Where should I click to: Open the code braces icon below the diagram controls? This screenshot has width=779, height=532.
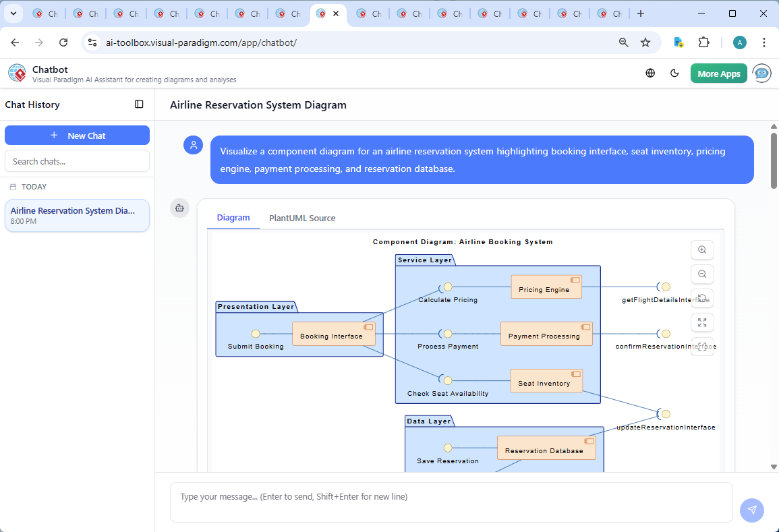[702, 347]
